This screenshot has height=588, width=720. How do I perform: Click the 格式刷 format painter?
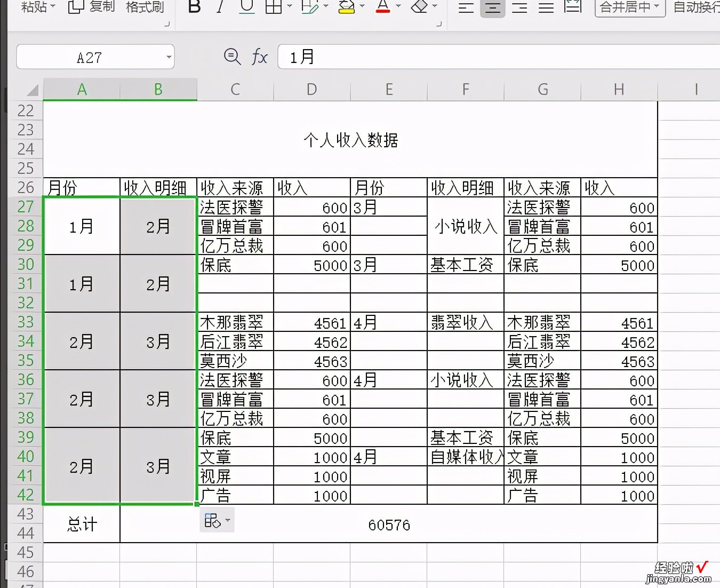145,7
